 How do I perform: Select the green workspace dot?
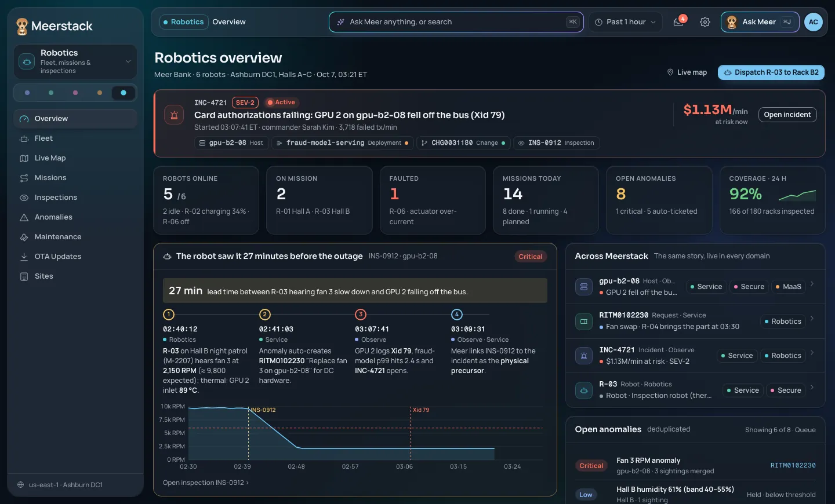pos(51,93)
